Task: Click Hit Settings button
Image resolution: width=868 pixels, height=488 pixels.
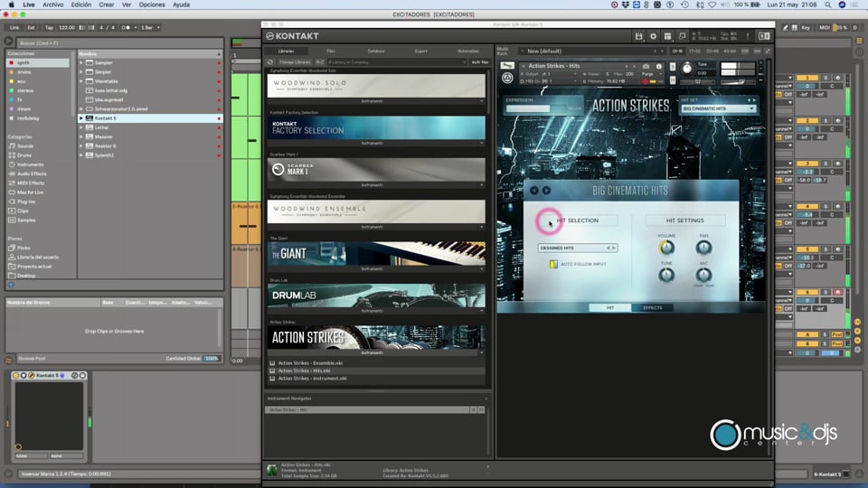Action: [684, 221]
